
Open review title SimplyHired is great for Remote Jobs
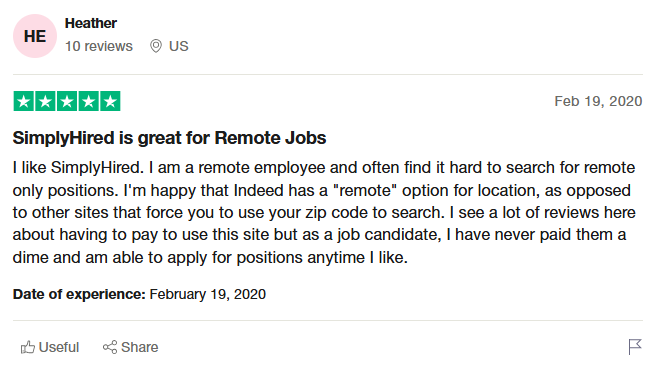tap(169, 138)
